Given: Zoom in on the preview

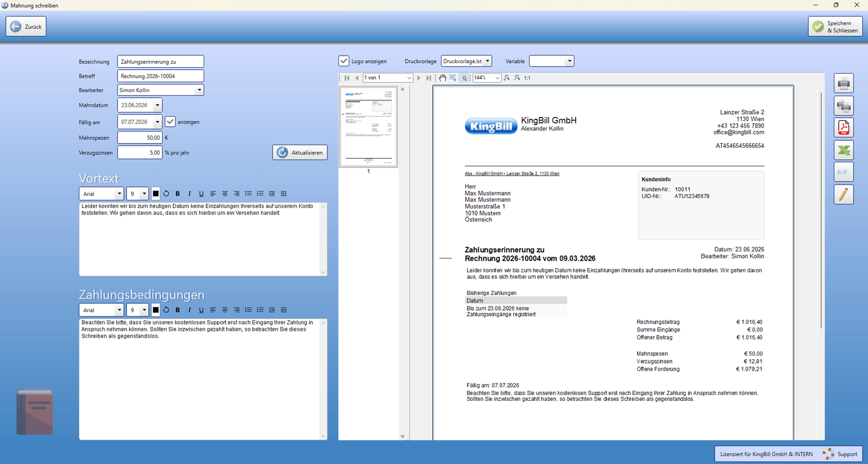Looking at the screenshot, I should 507,78.
